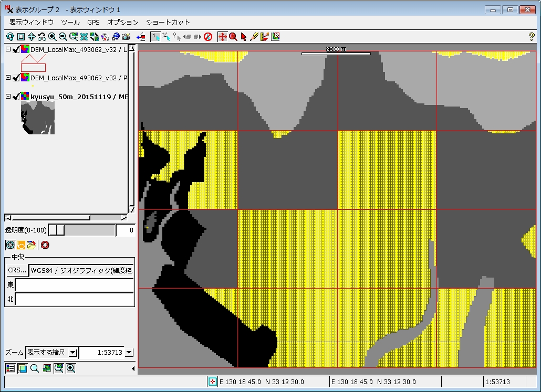Open the オプション menu

[x=123, y=23]
